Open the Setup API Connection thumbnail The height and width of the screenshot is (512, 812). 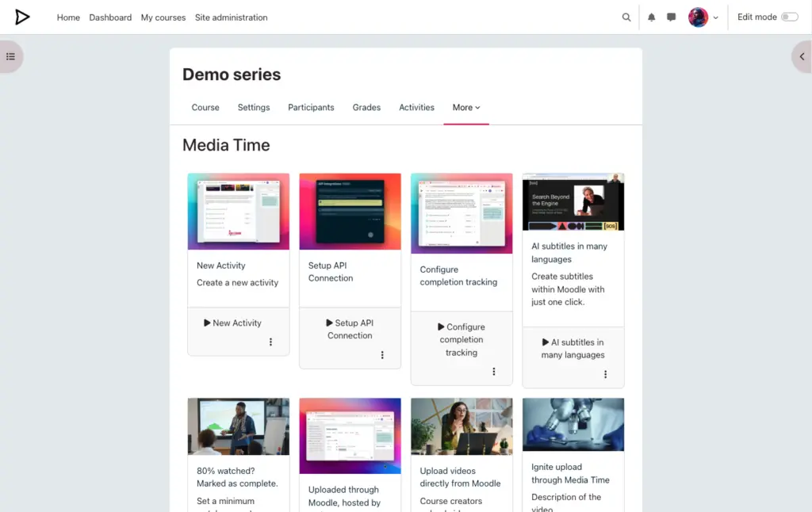click(x=350, y=211)
